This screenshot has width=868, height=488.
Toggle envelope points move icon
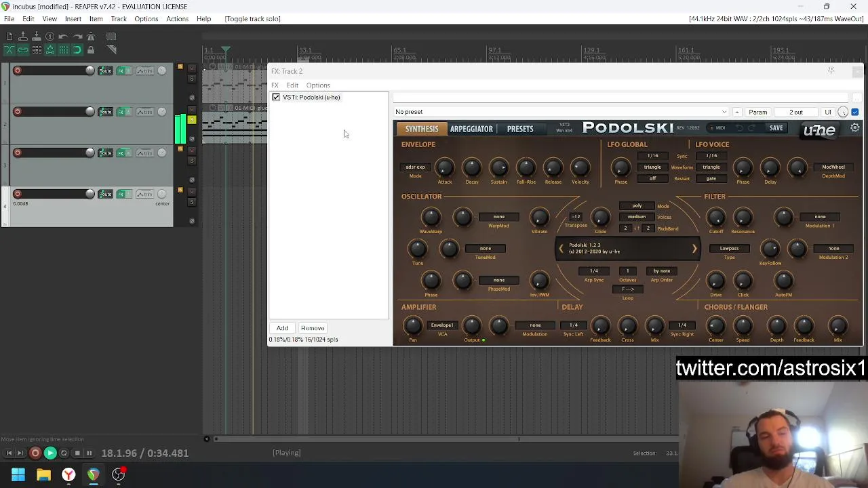coord(50,49)
